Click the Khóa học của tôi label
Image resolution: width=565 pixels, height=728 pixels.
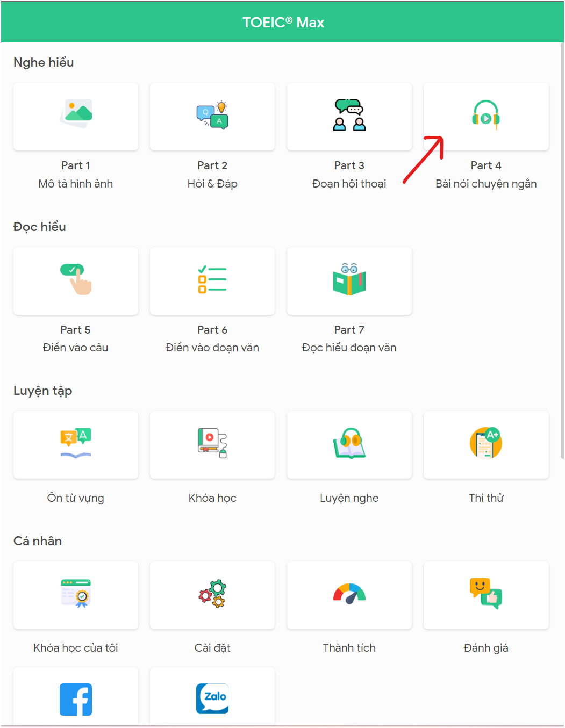(x=76, y=648)
